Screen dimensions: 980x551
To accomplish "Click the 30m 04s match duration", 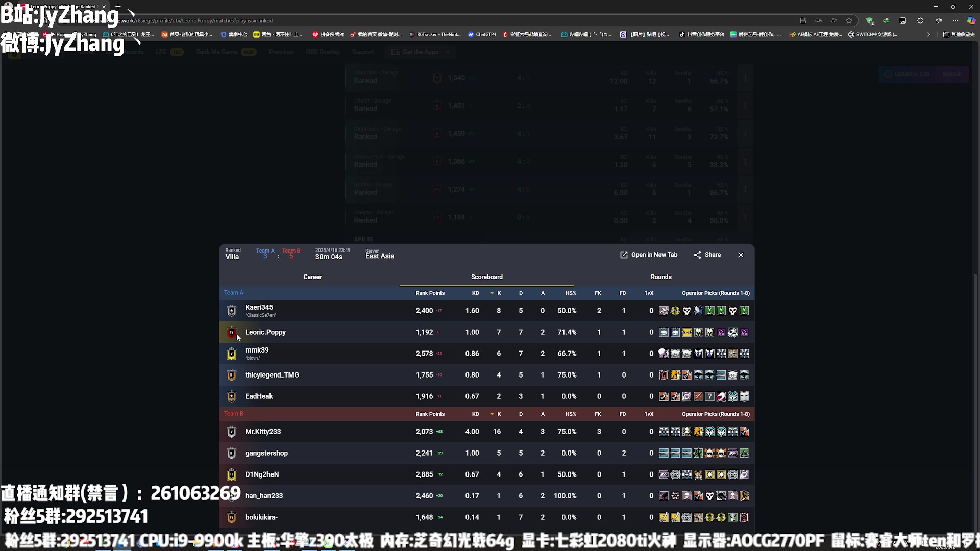I will click(x=329, y=257).
